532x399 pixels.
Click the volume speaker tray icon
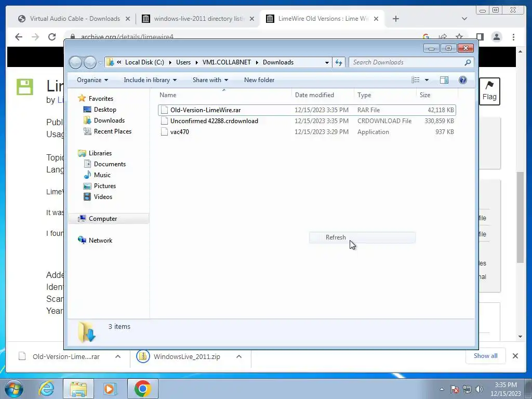coord(480,389)
